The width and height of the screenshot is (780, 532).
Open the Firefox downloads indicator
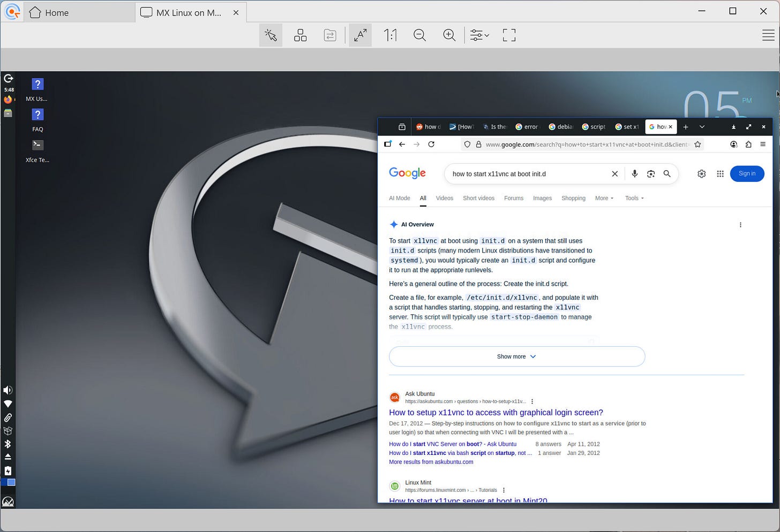733,127
